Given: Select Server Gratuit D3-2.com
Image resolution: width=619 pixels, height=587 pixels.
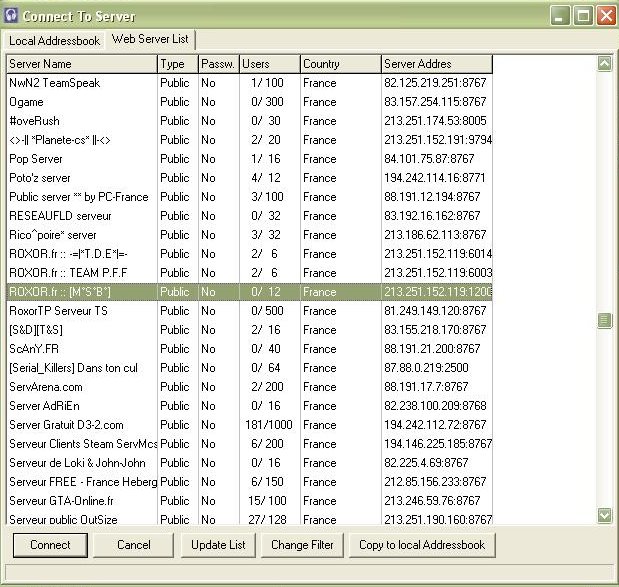Looking at the screenshot, I should click(x=249, y=425).
